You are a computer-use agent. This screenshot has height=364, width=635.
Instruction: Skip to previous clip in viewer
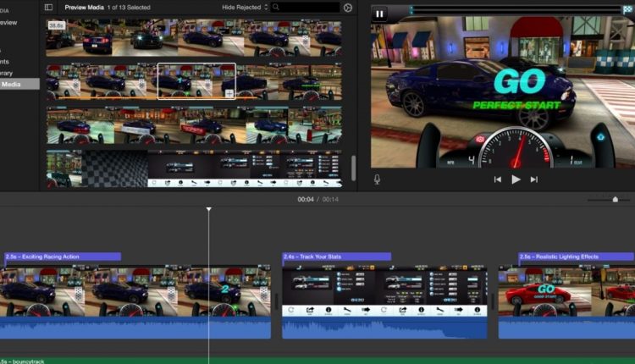coord(498,179)
